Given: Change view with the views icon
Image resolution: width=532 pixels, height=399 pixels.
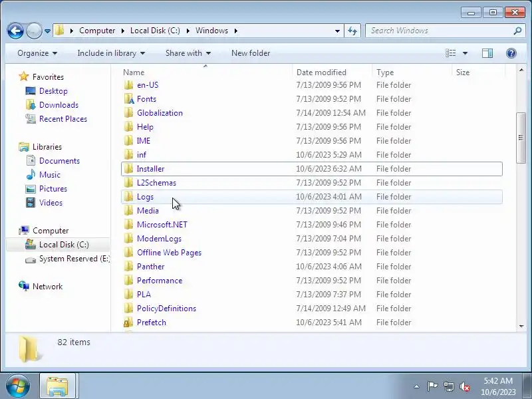Looking at the screenshot, I should pos(451,53).
